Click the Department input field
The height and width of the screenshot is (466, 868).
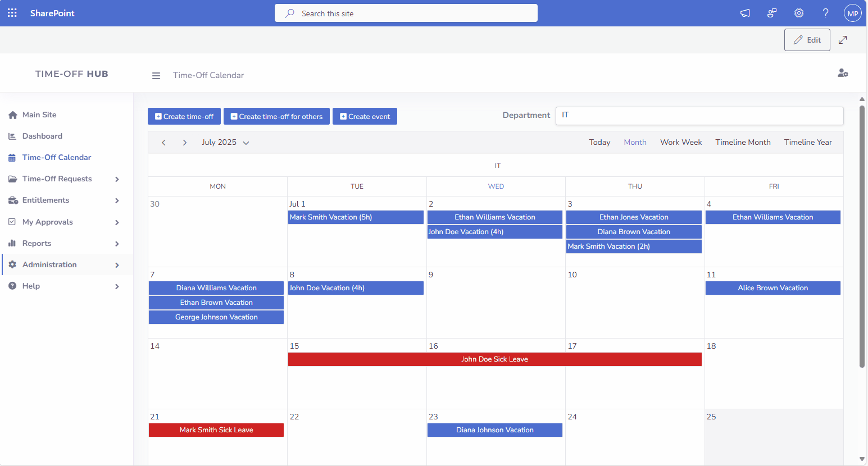[x=699, y=116]
